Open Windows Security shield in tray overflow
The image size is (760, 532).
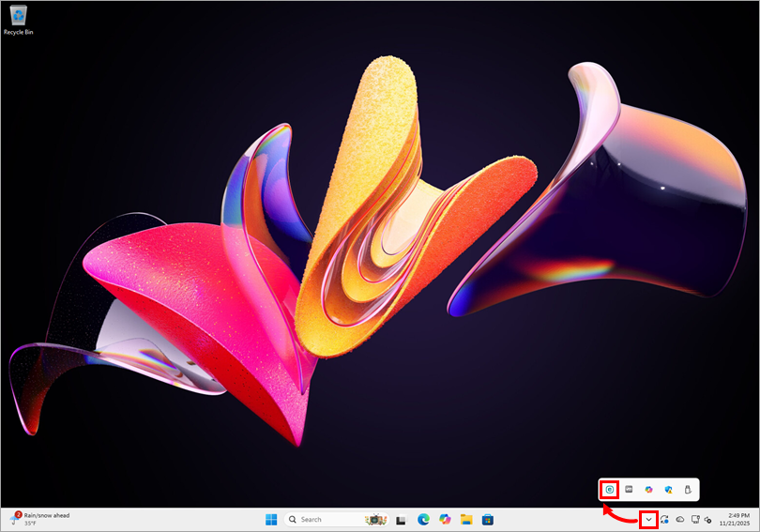point(668,490)
